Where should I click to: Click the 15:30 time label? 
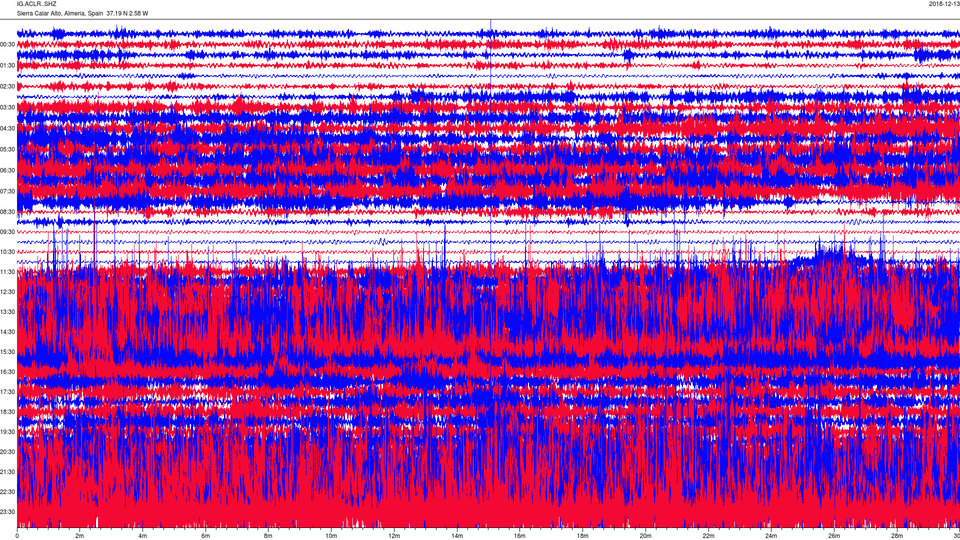pyautogui.click(x=7, y=352)
